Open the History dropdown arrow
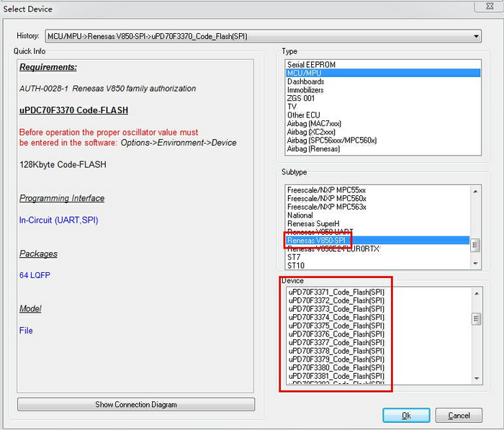The image size is (504, 430). click(476, 36)
